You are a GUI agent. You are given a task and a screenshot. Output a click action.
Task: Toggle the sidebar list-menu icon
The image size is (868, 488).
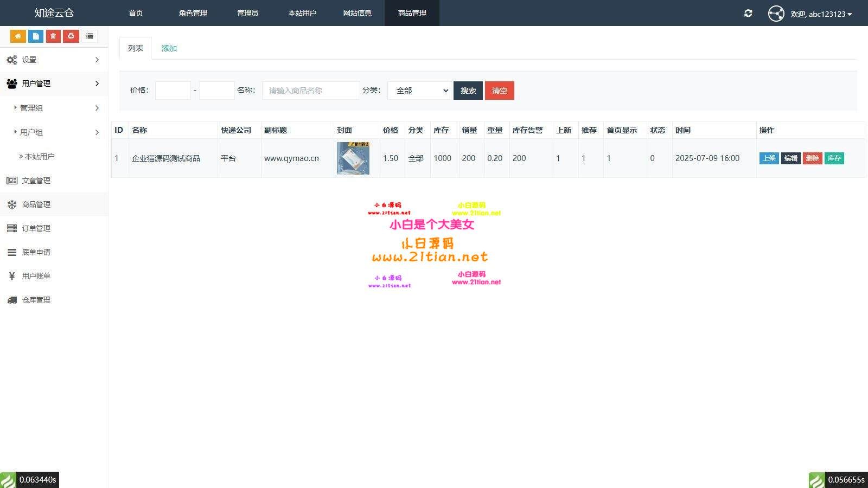coord(90,36)
